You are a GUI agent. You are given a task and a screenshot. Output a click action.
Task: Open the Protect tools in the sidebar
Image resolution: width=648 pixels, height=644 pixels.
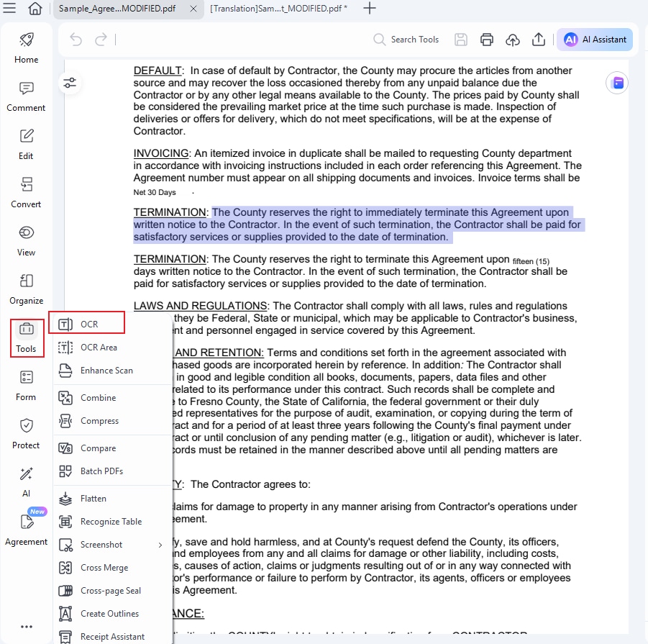tap(26, 434)
